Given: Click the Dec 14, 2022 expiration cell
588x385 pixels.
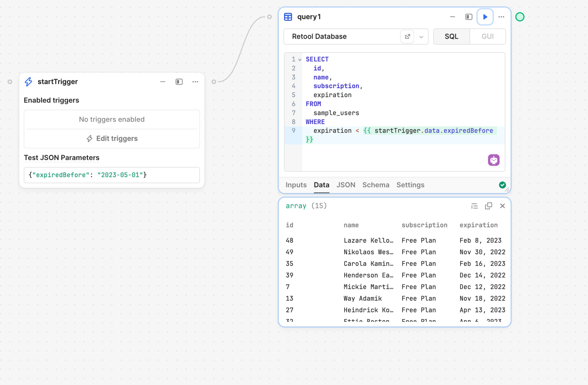Looking at the screenshot, I should pyautogui.click(x=482, y=276).
